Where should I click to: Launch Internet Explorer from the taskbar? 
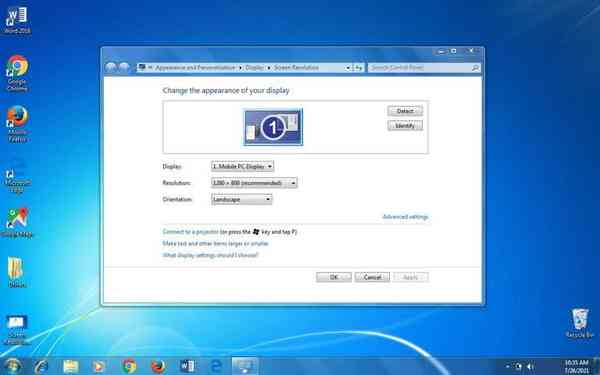tap(41, 367)
